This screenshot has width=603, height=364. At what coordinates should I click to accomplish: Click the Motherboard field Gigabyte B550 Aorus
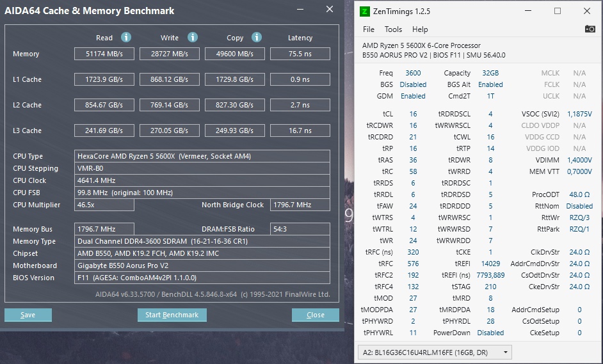tap(202, 265)
